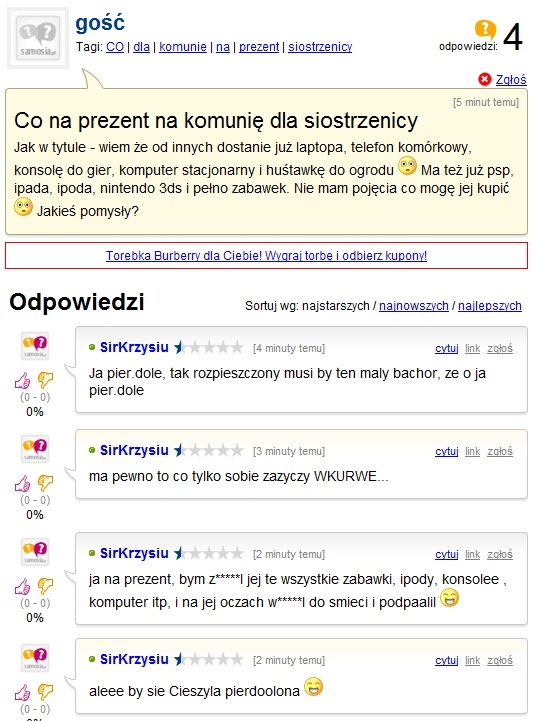535x721 pixels.
Task: Open the prezent tag
Action: click(259, 47)
